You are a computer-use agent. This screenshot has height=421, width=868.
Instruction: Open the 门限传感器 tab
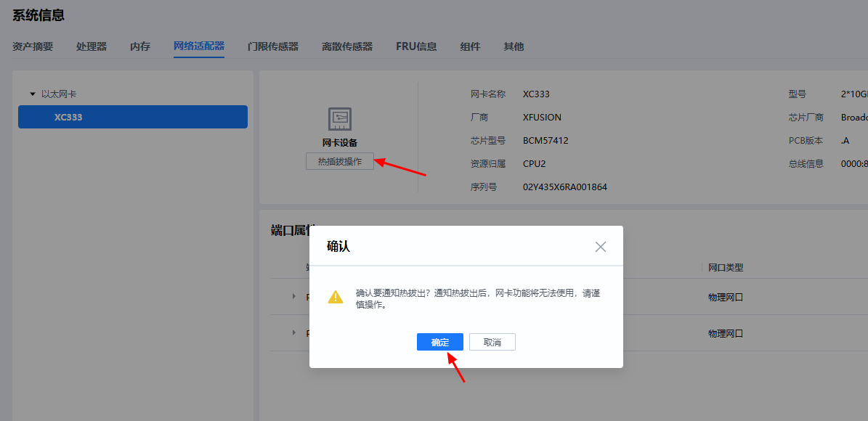pyautogui.click(x=273, y=46)
